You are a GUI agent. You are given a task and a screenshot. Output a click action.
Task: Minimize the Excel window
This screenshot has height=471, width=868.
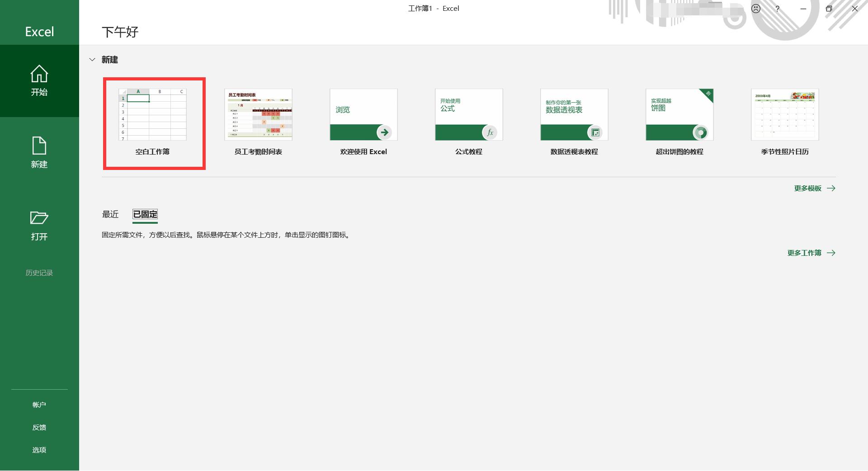pyautogui.click(x=803, y=9)
